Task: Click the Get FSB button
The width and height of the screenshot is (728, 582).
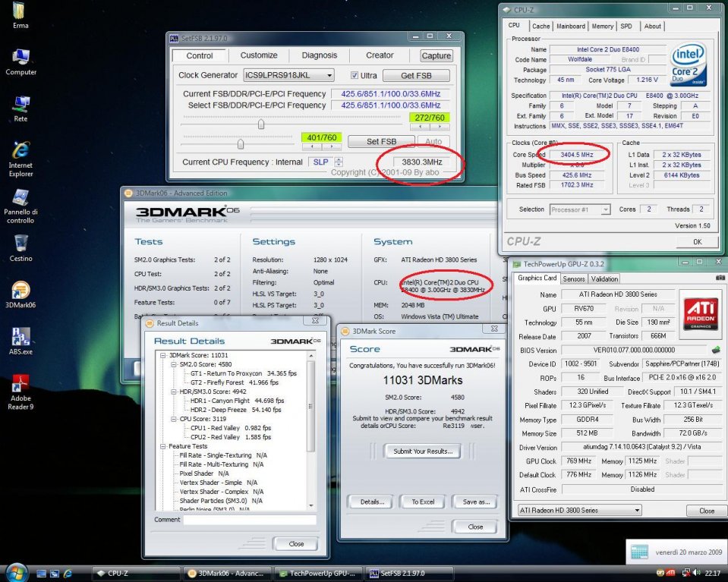Action: coord(416,75)
